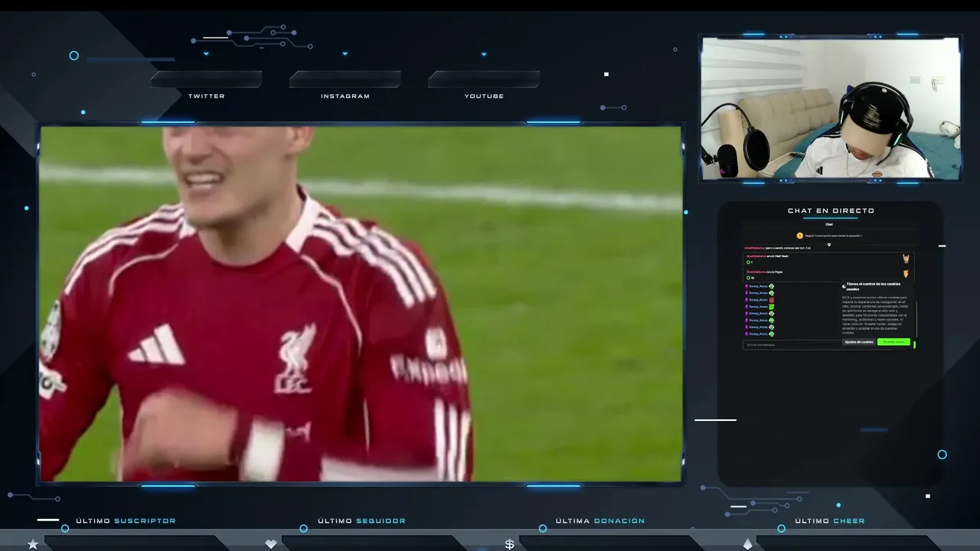
Task: Click the gold gift subscription badge in chat
Action: click(x=799, y=236)
